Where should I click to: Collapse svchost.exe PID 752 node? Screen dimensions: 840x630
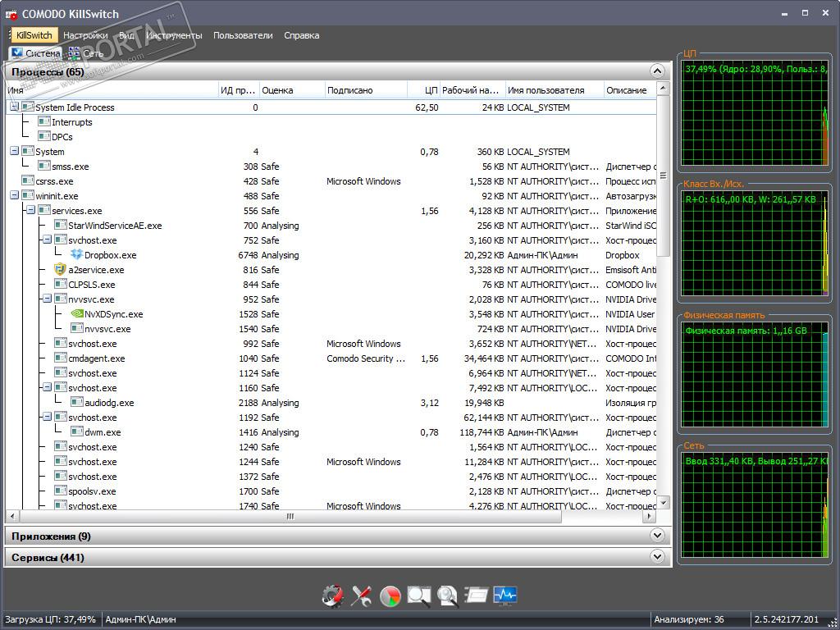[x=47, y=240]
